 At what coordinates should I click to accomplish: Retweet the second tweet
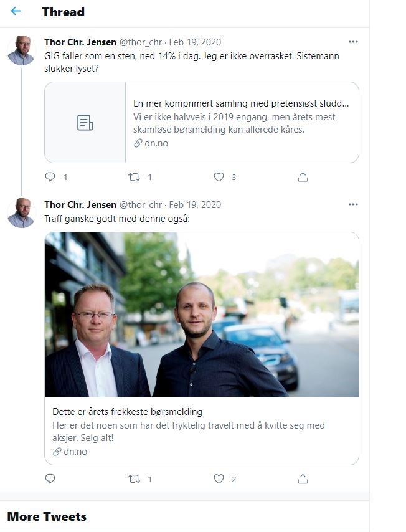[134, 478]
